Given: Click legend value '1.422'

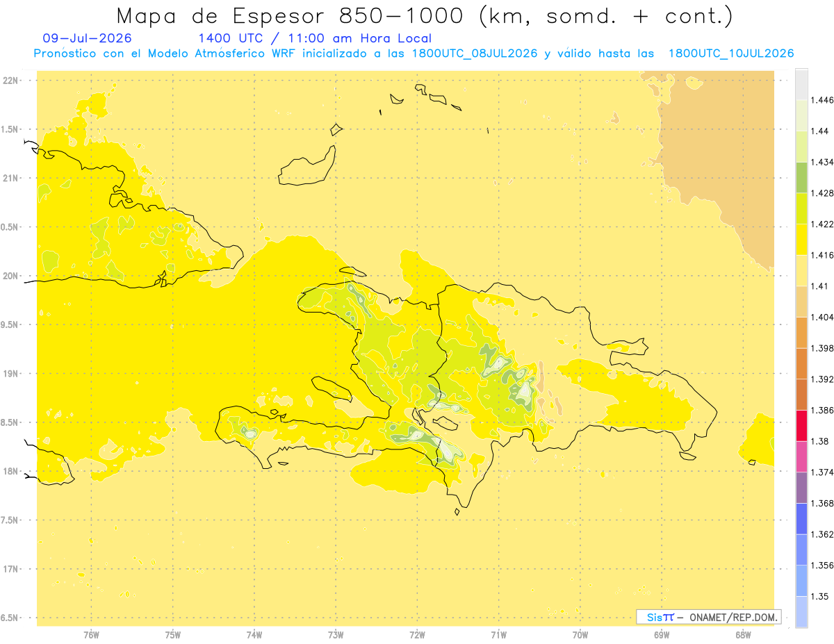Looking at the screenshot, I should tap(822, 224).
